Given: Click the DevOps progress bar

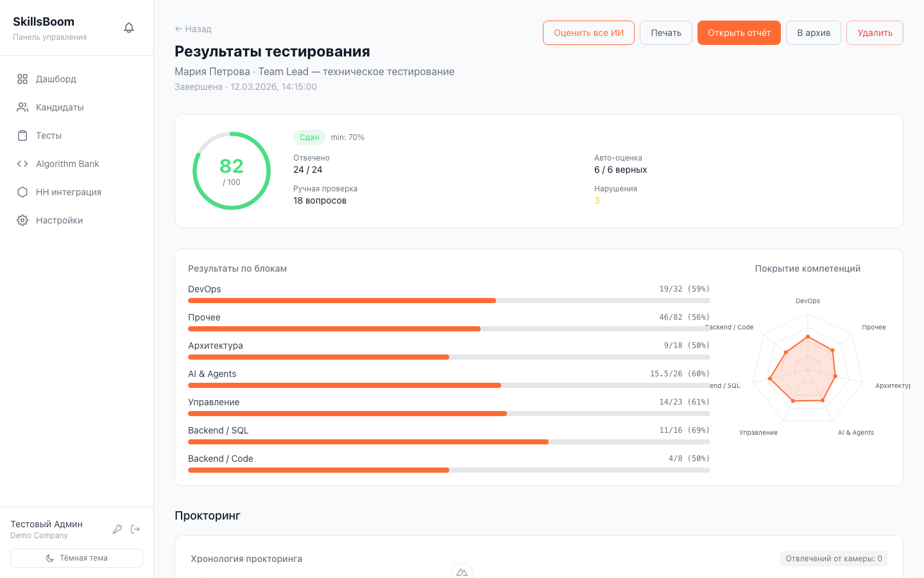Looking at the screenshot, I should pos(449,301).
